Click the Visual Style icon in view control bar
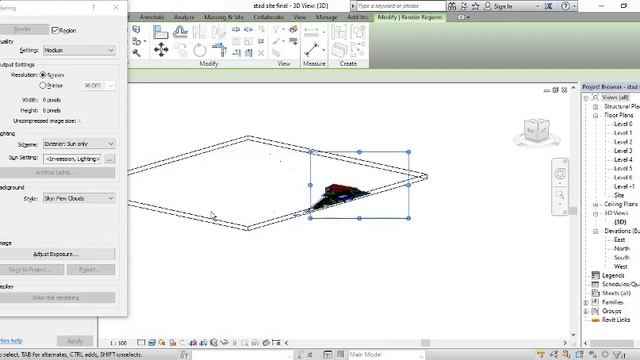 [x=152, y=343]
